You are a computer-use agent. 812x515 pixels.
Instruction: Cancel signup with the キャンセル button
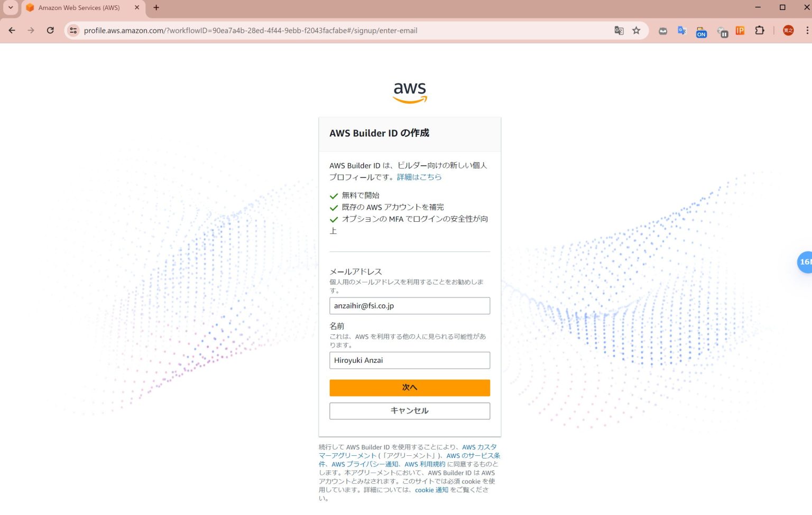click(x=410, y=410)
